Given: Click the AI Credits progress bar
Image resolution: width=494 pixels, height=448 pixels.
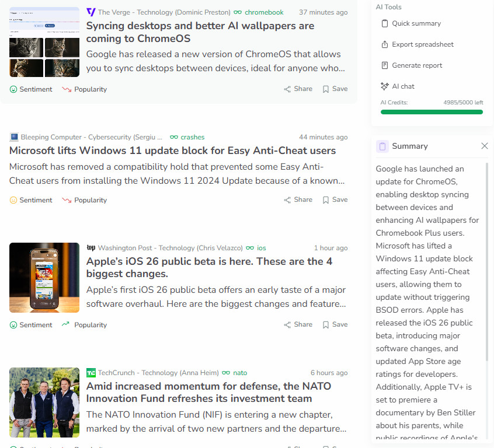Looking at the screenshot, I should click(x=432, y=112).
